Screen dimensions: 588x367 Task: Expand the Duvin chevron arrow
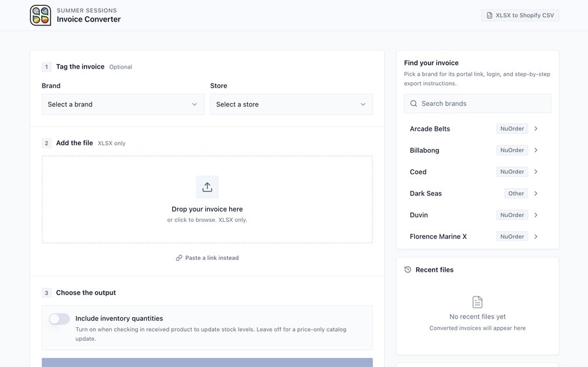pos(536,215)
